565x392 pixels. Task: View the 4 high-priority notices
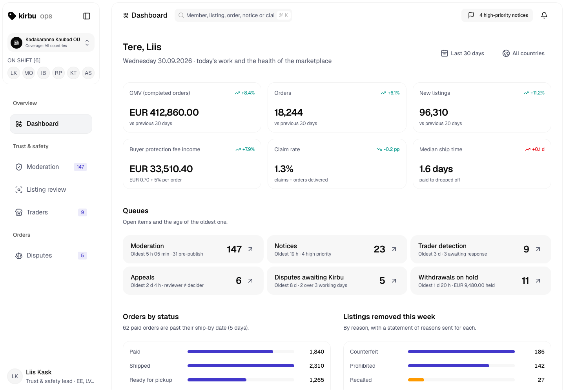pos(497,15)
